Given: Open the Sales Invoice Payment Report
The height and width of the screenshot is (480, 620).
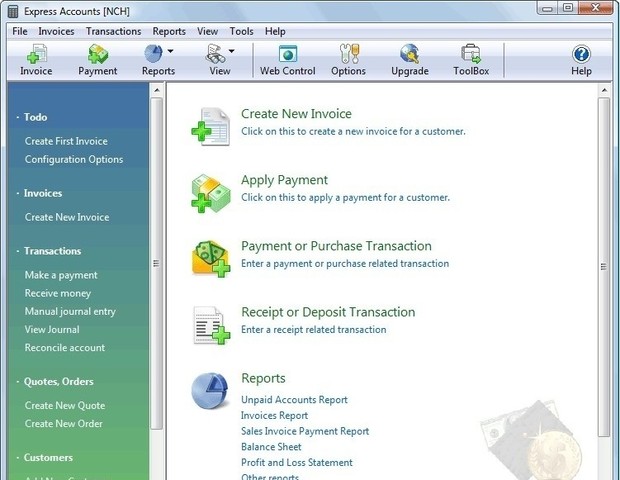Looking at the screenshot, I should point(305,431).
